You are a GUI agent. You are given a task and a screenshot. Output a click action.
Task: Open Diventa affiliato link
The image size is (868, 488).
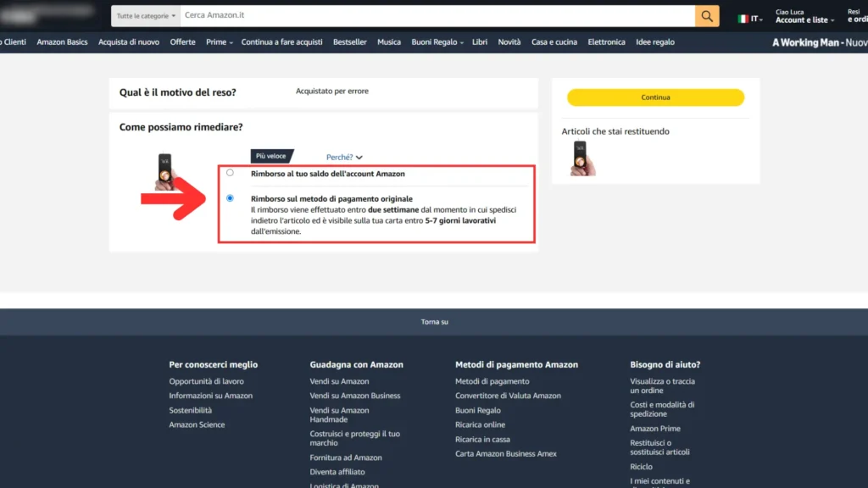337,472
